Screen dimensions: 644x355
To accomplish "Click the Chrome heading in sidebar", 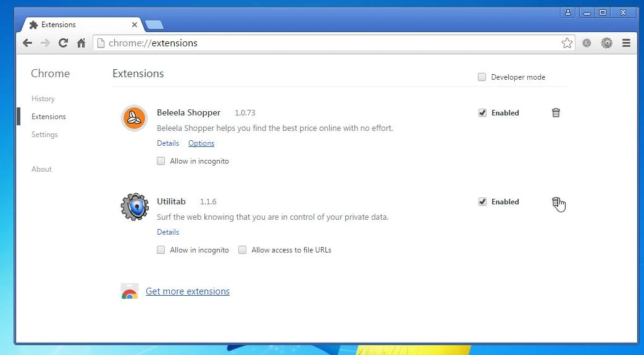I will (x=51, y=73).
